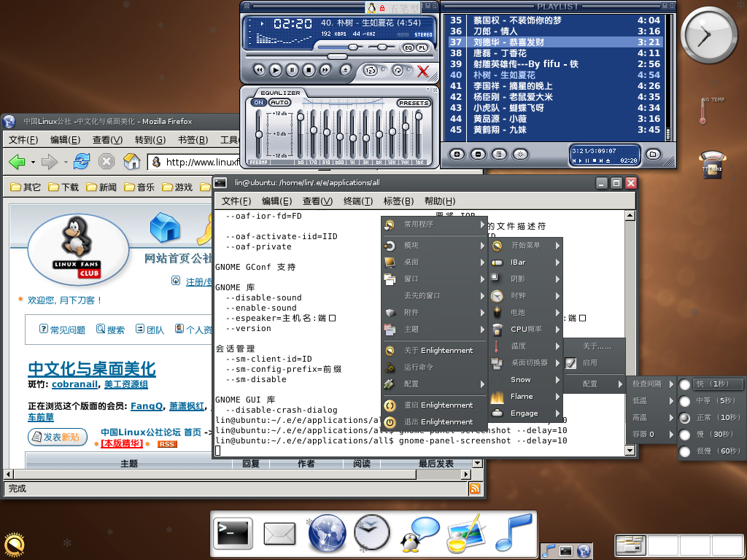This screenshot has height=560, width=747.
Task: Click the orange RSS badge on the forum page
Action: pyautogui.click(x=167, y=444)
